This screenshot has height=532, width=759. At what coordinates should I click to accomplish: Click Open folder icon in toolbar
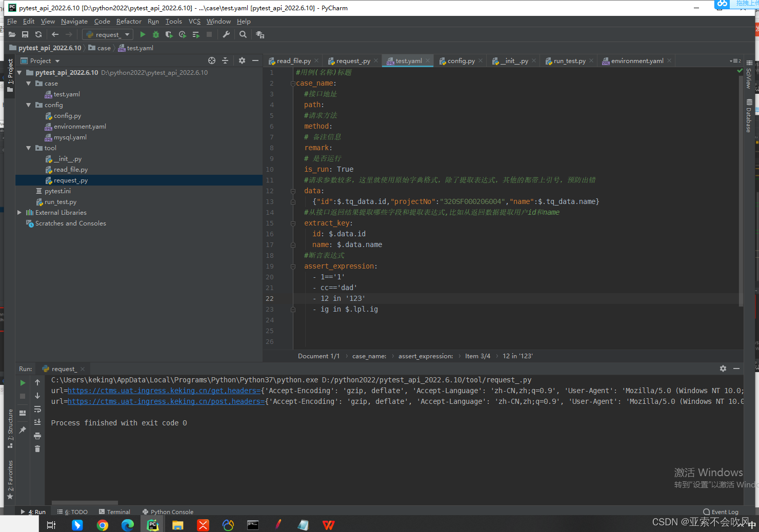12,34
